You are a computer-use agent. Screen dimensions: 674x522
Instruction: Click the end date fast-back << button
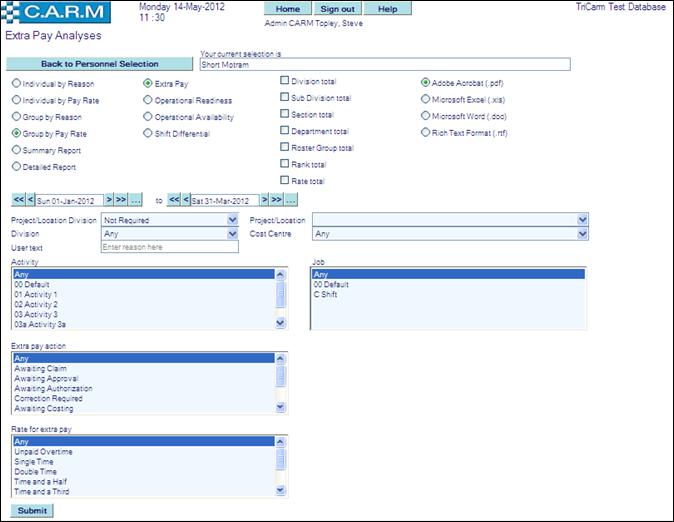click(x=173, y=200)
